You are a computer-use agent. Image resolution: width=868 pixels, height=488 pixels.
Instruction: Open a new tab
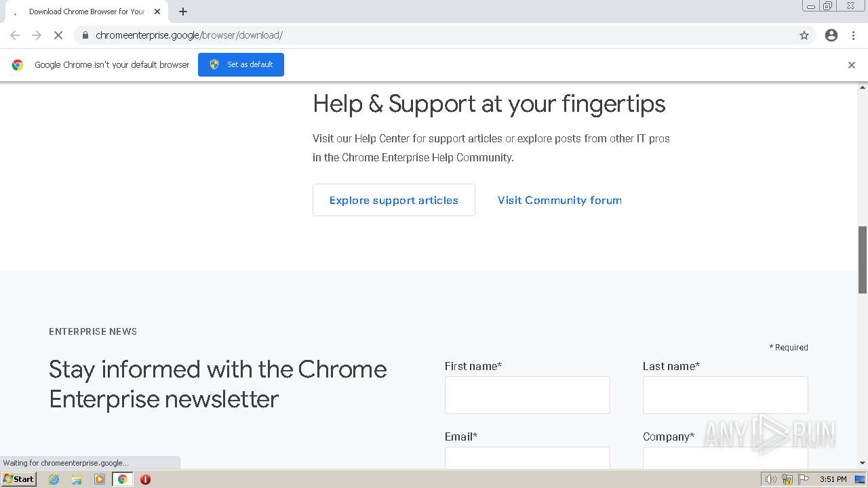click(x=183, y=12)
